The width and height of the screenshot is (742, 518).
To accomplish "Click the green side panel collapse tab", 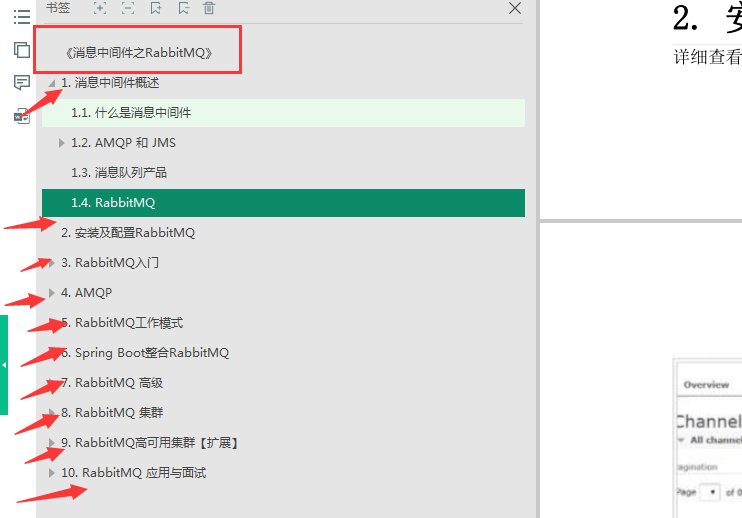I will pos(4,365).
